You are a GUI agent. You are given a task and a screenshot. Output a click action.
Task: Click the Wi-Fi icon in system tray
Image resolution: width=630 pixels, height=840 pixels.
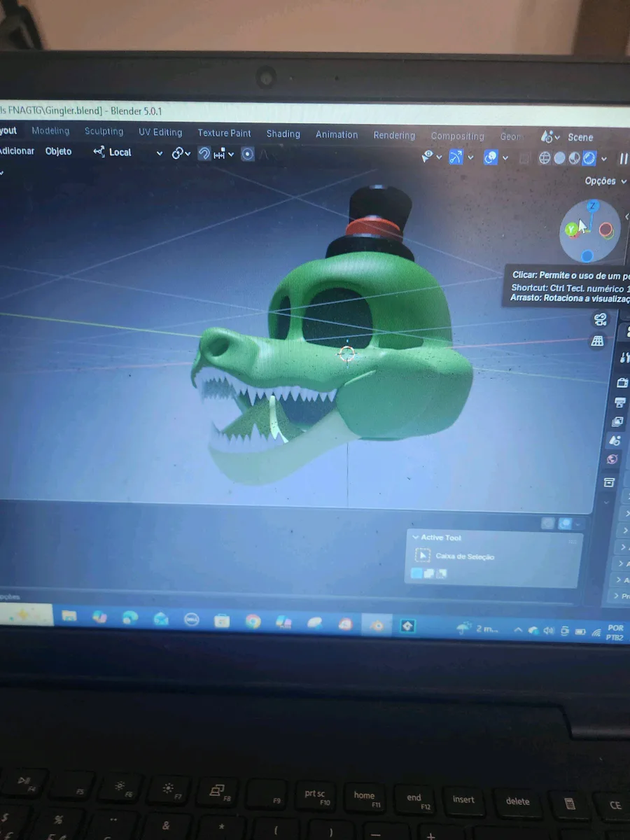(x=596, y=633)
